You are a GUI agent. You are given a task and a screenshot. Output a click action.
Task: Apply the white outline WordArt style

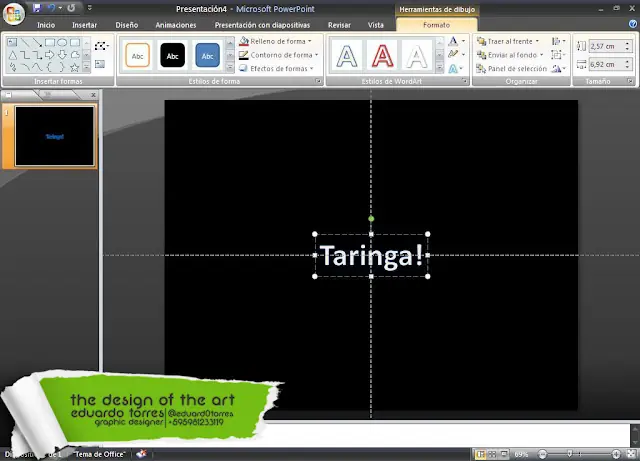click(417, 56)
